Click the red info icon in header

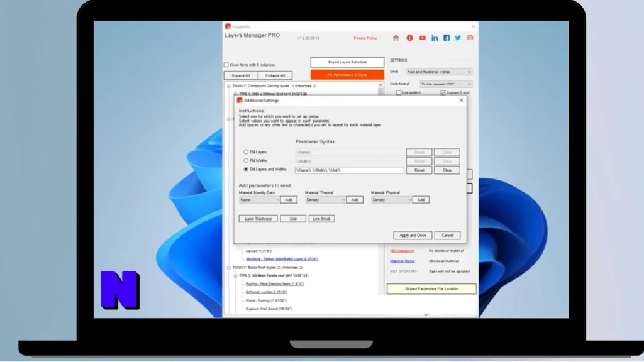tap(409, 38)
